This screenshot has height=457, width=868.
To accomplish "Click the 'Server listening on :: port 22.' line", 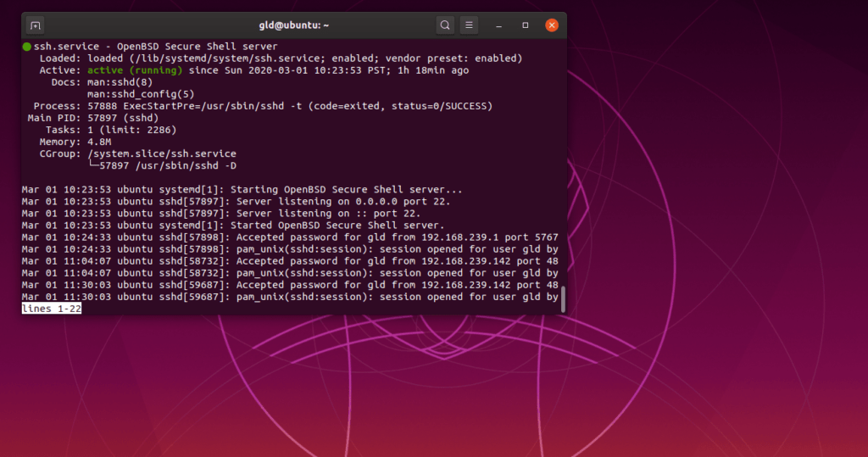I will click(221, 214).
